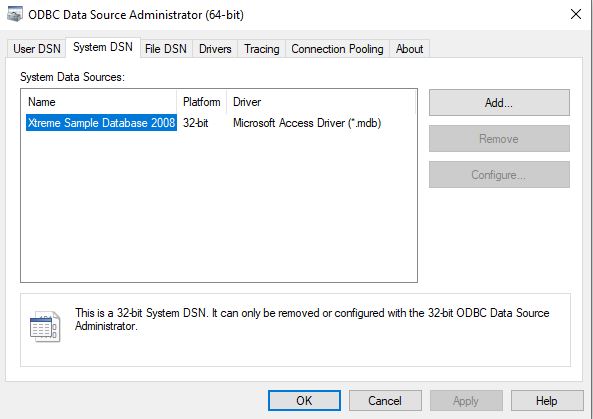
Task: Switch to Connection Pooling tab
Action: coord(337,49)
